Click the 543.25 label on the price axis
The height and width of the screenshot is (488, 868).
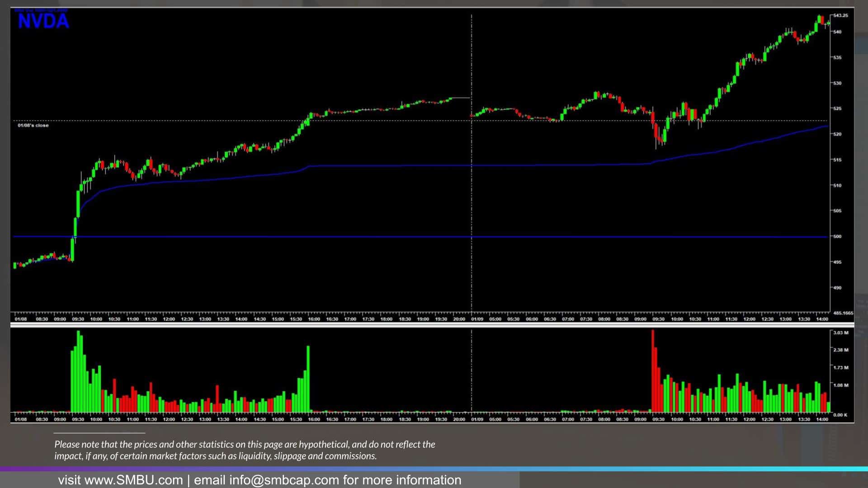840,15
